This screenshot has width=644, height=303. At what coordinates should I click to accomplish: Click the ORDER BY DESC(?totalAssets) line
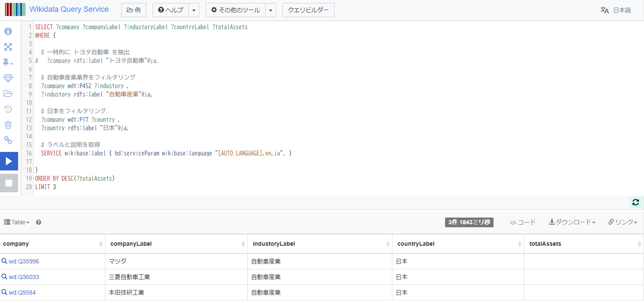75,178
